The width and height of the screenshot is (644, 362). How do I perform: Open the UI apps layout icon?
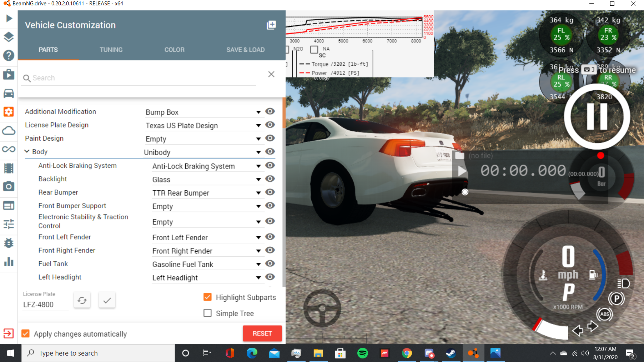(9, 205)
